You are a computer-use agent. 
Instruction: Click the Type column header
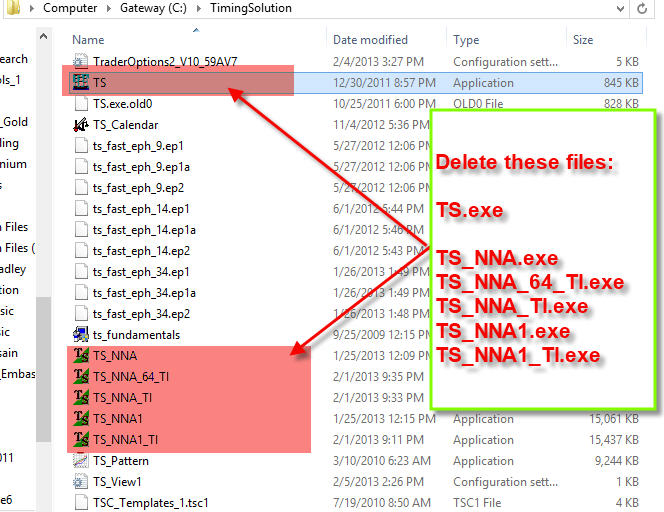466,40
